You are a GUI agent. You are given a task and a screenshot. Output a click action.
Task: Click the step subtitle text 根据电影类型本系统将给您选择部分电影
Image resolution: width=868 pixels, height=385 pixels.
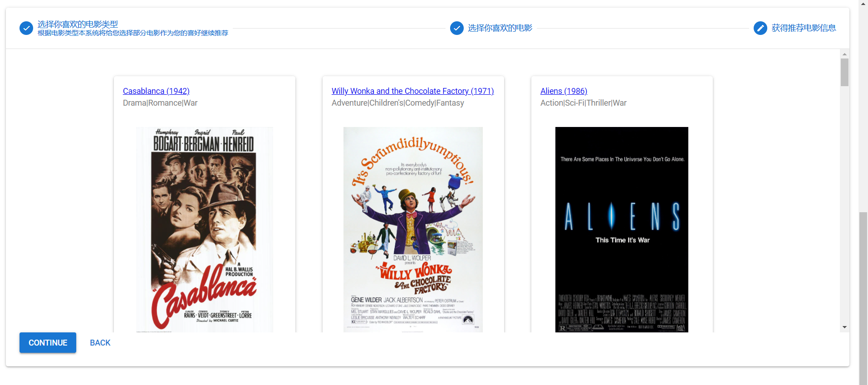(133, 33)
